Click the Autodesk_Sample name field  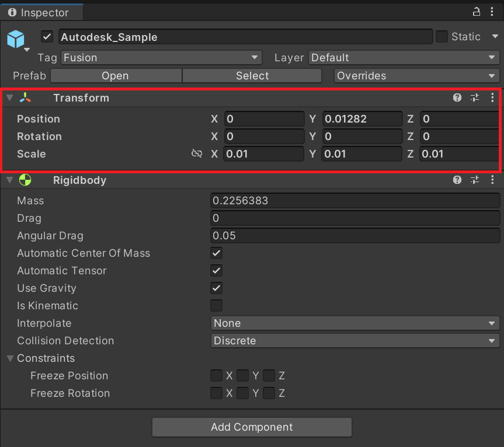click(x=245, y=37)
